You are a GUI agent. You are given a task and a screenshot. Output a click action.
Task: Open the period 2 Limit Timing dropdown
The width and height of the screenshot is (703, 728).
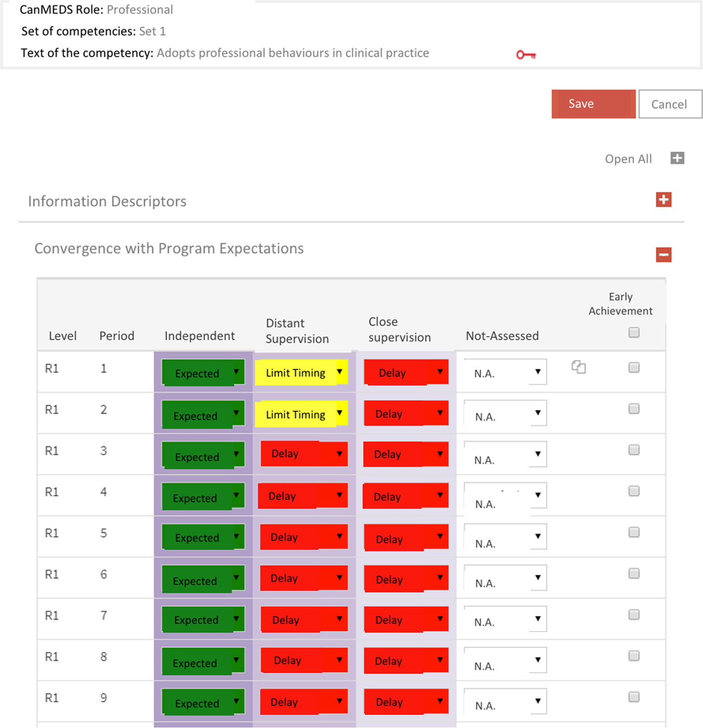(x=301, y=414)
